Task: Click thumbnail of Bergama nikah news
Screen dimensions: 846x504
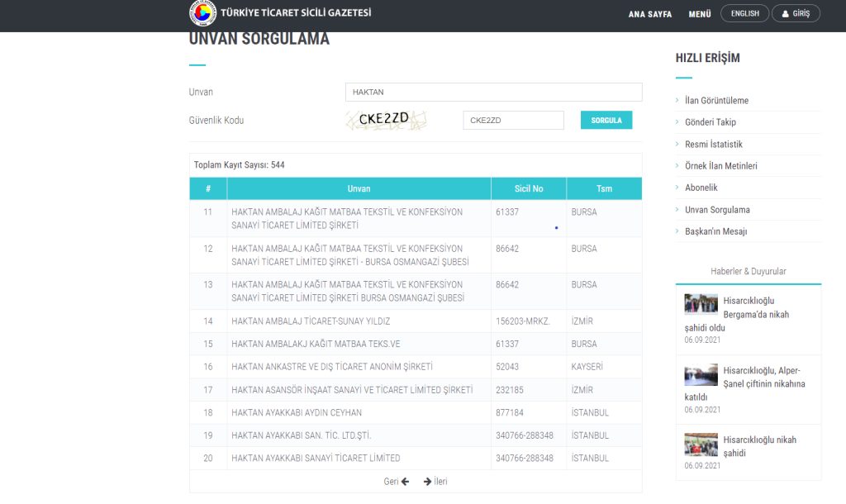Action: tap(701, 304)
